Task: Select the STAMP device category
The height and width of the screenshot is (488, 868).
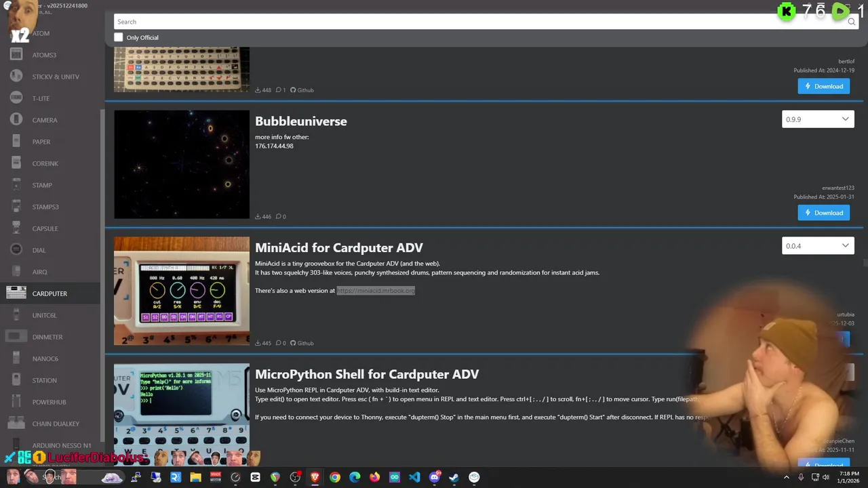Action: [50, 185]
